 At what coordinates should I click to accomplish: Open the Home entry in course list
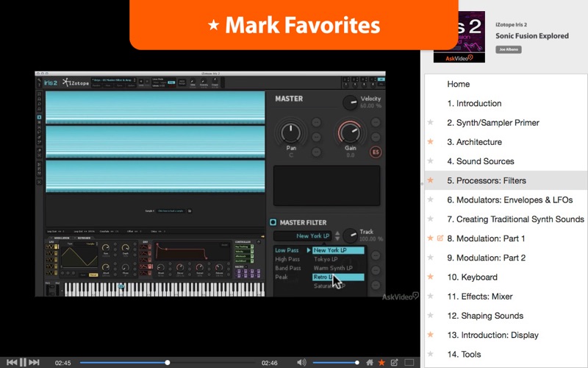click(x=506, y=84)
